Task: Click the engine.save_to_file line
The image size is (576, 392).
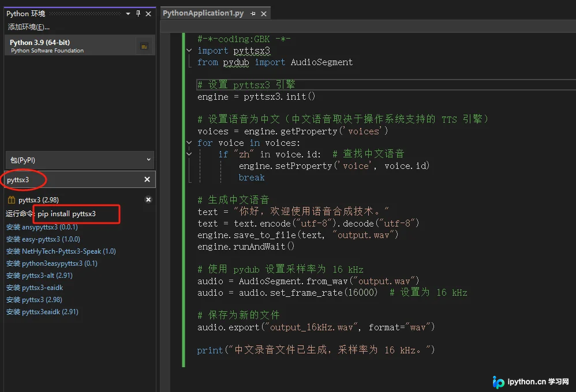Action: click(298, 235)
